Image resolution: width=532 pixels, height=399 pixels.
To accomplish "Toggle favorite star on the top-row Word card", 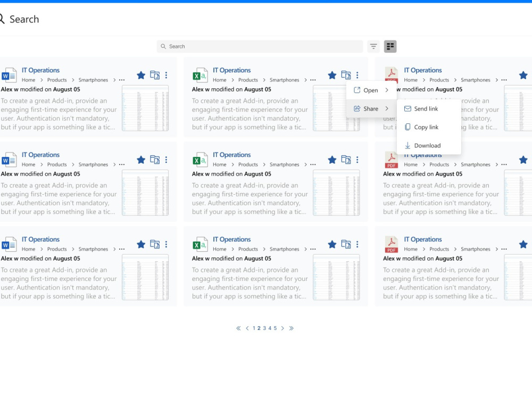I will click(141, 75).
